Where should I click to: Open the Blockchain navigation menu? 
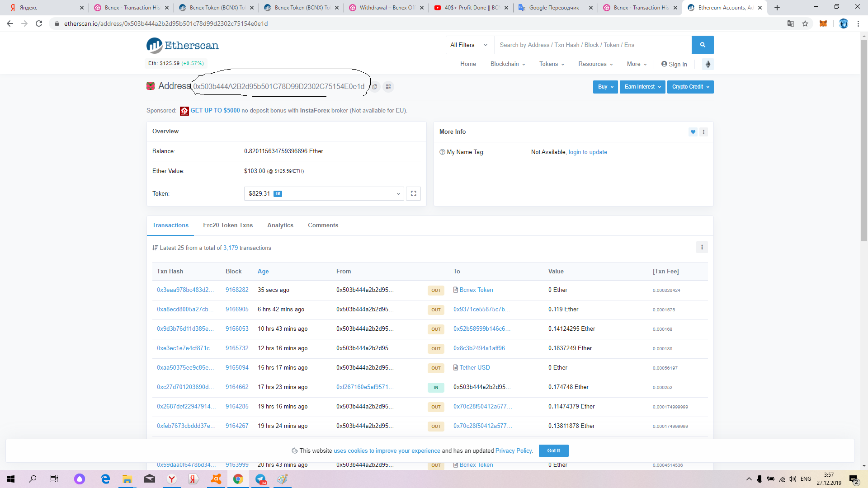(507, 64)
